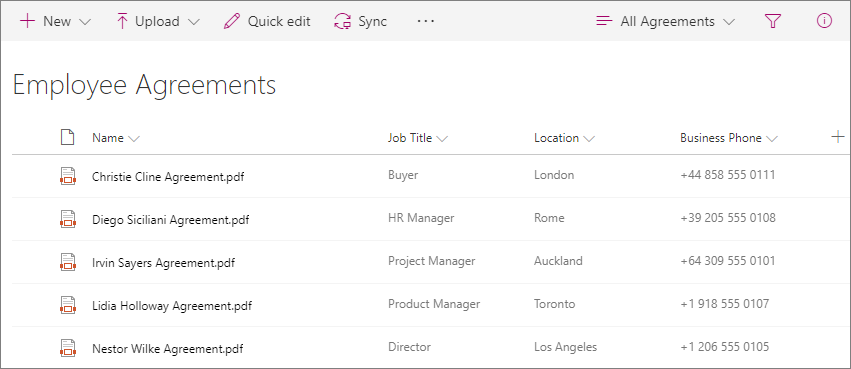Click phone number +44 858 555 0111
This screenshot has height=369, width=851.
click(728, 175)
